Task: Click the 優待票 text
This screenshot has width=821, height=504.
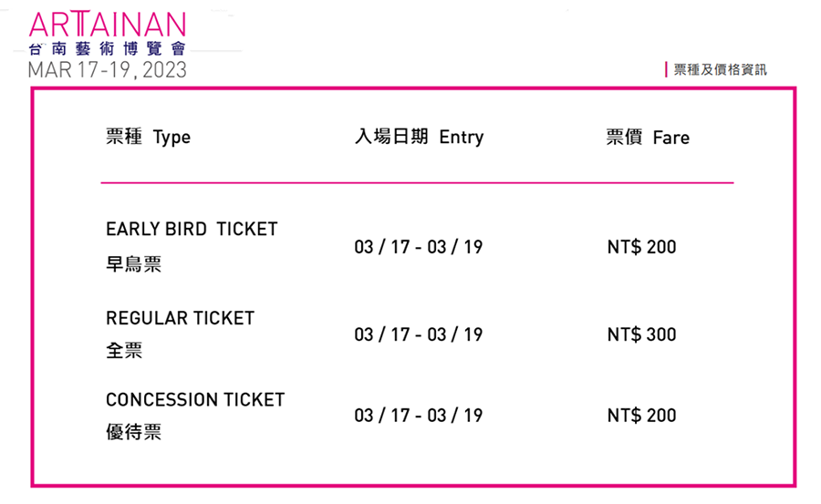Action: [x=133, y=432]
